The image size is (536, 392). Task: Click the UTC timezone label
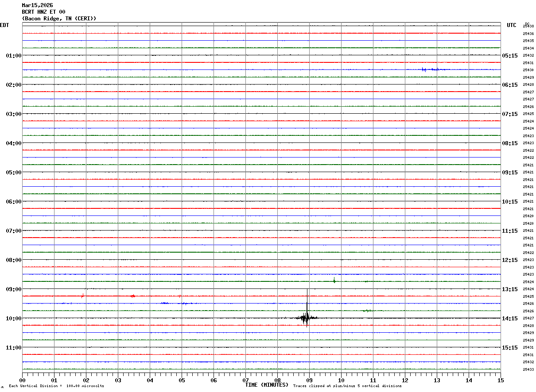[x=512, y=25]
